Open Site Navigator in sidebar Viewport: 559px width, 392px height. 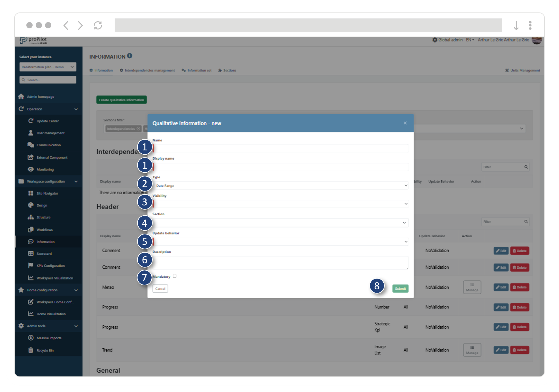(x=47, y=193)
